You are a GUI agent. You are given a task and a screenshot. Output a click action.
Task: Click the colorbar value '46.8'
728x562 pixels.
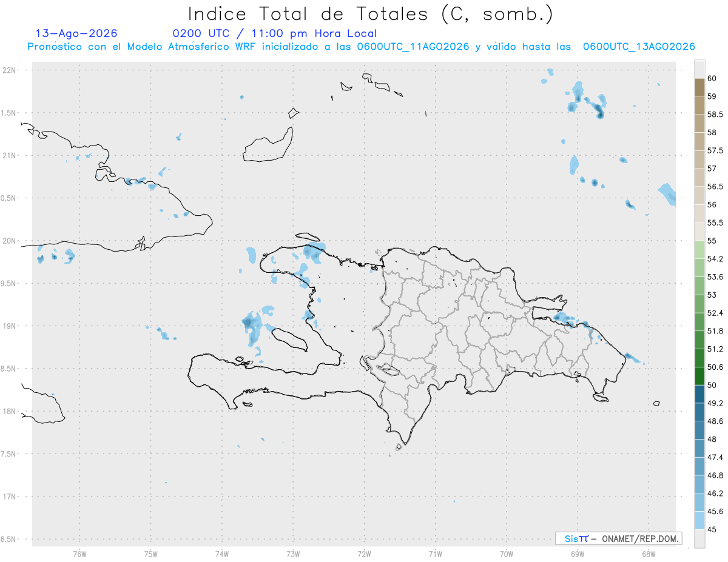(715, 475)
